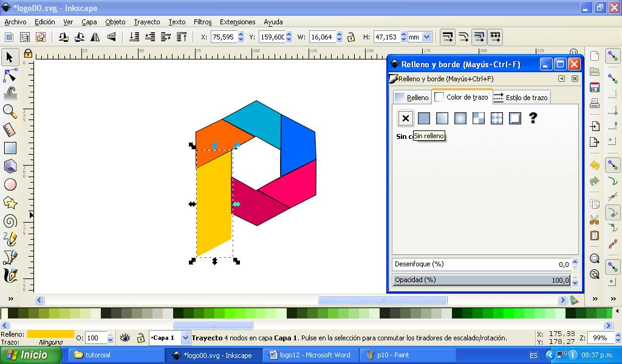Toggle the width/height lock ratio padlock
Screen dimensions: 622x364
350,37
